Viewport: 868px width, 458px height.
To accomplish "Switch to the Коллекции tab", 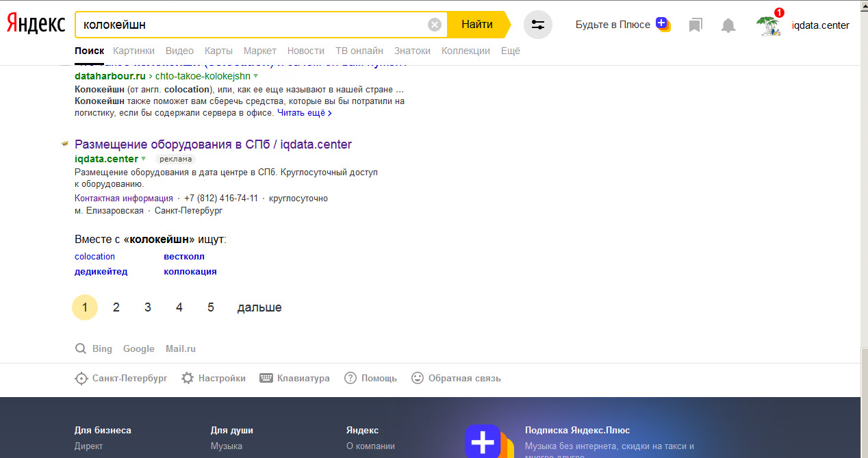I will click(x=466, y=51).
